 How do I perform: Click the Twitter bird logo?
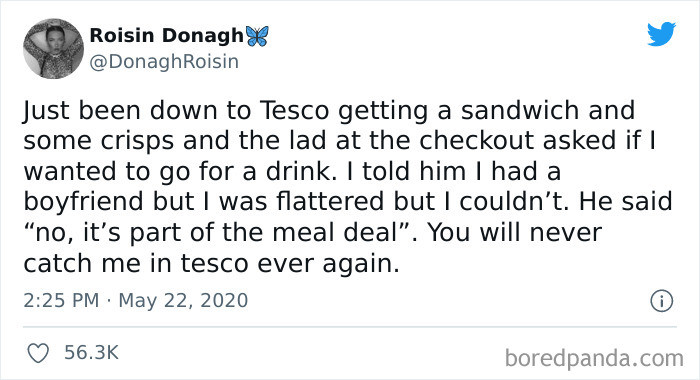click(x=661, y=34)
